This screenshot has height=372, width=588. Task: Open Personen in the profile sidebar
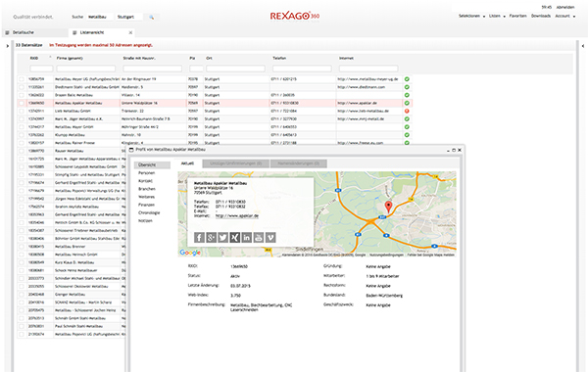[147, 173]
